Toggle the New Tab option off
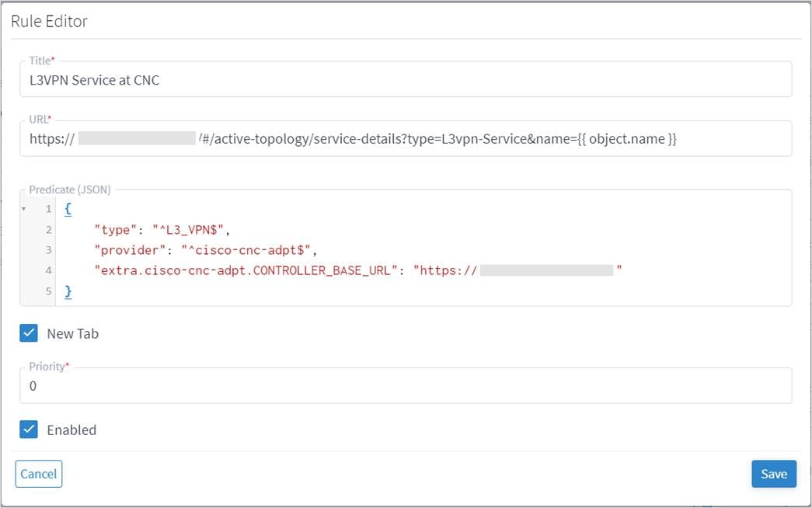Image resolution: width=812 pixels, height=508 pixels. [x=28, y=332]
